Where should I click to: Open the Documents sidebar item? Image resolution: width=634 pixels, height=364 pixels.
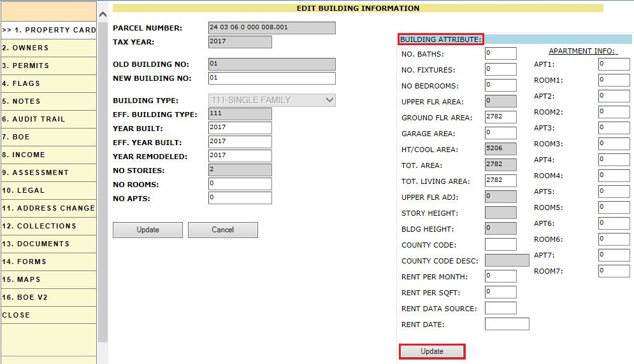(48, 244)
